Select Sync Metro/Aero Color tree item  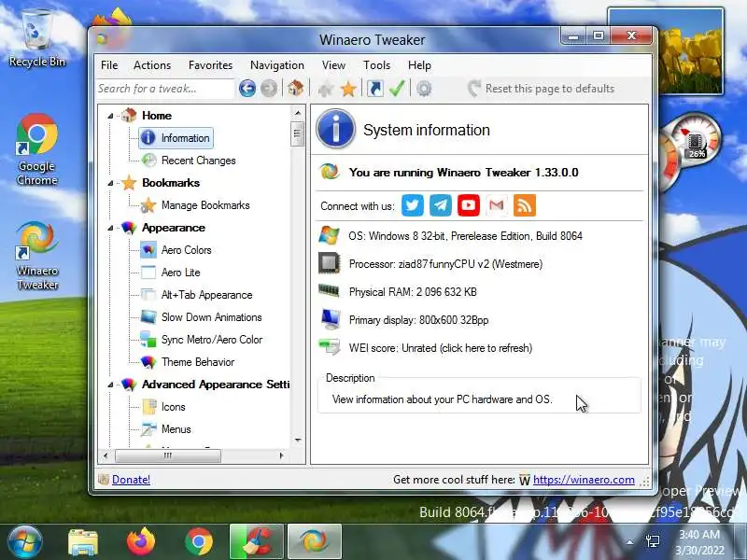[202, 340]
